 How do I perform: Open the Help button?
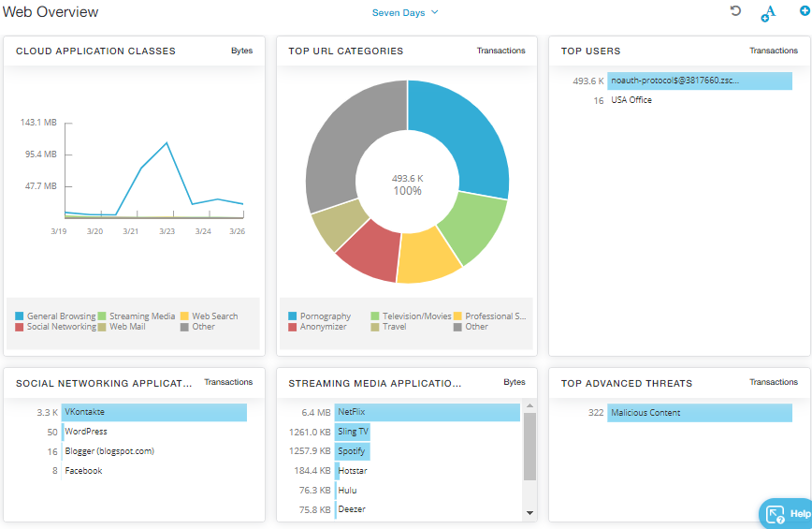[x=787, y=513]
